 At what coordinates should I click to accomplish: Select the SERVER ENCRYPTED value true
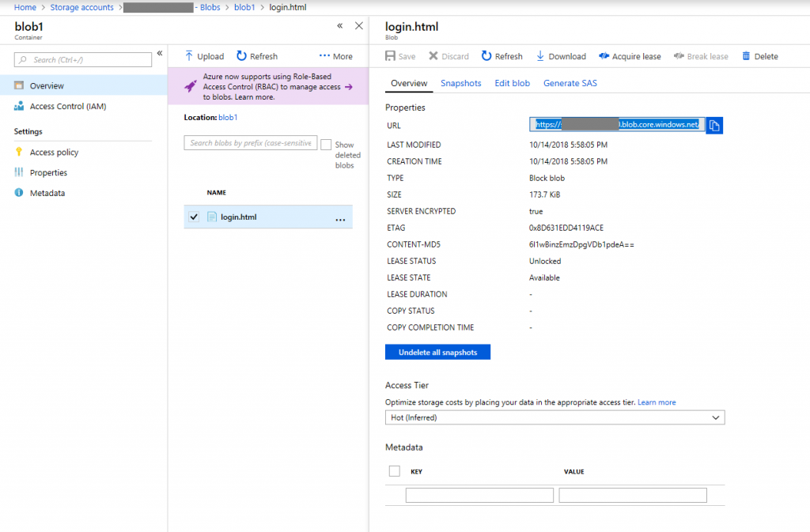[x=536, y=212]
